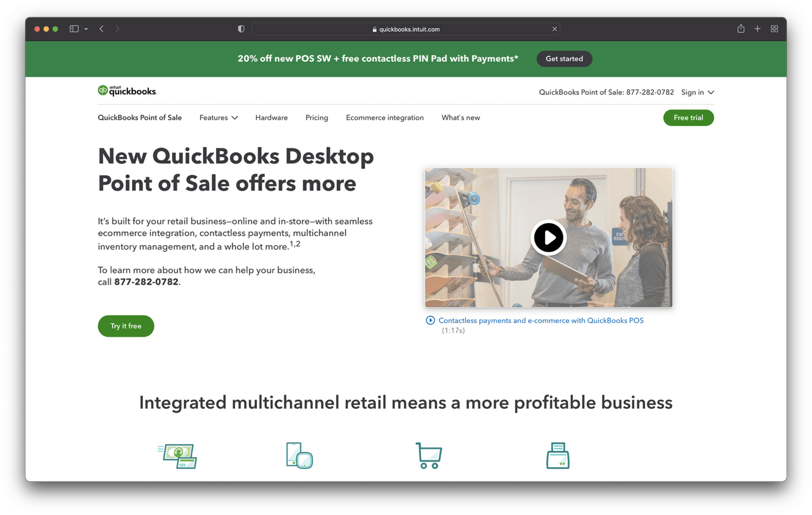Open the Ecommerce integration menu item

click(x=384, y=117)
